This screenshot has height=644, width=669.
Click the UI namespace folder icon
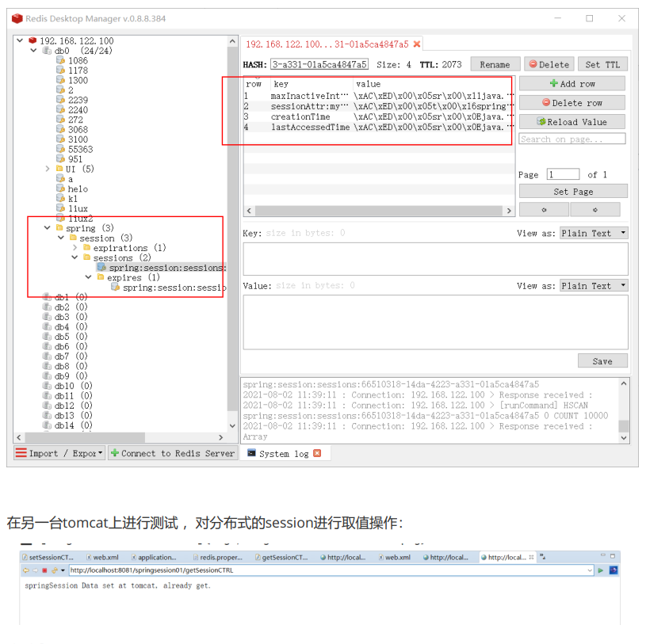(59, 169)
